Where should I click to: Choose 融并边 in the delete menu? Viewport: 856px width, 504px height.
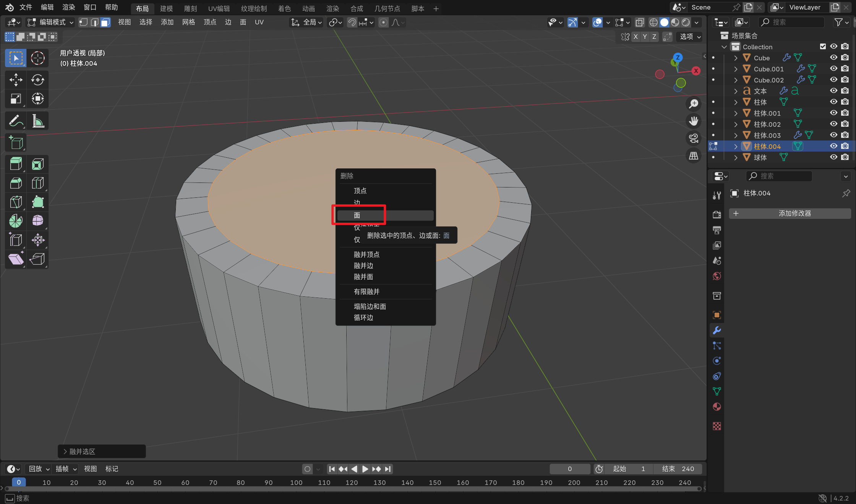click(x=363, y=265)
